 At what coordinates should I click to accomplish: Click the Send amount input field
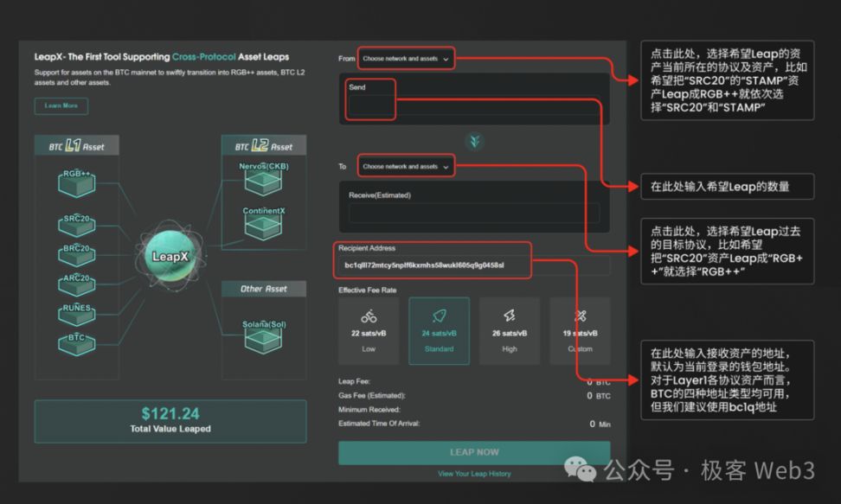[x=474, y=105]
